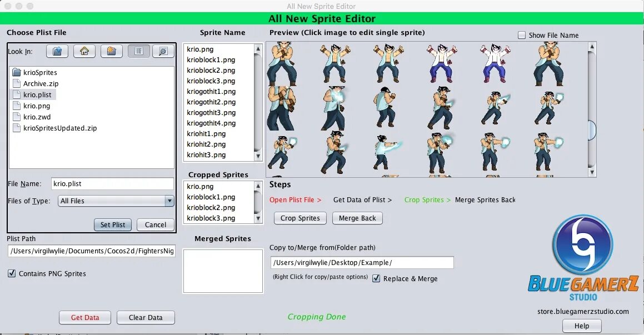The width and height of the screenshot is (644, 335).
Task: Sprite Name list scroll down arrow
Action: pos(258,157)
